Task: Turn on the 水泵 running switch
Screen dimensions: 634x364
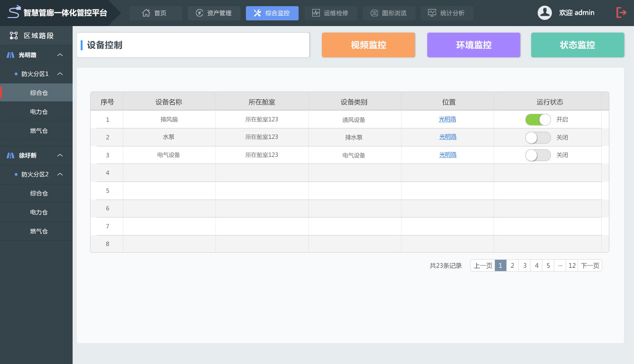Action: 538,137
